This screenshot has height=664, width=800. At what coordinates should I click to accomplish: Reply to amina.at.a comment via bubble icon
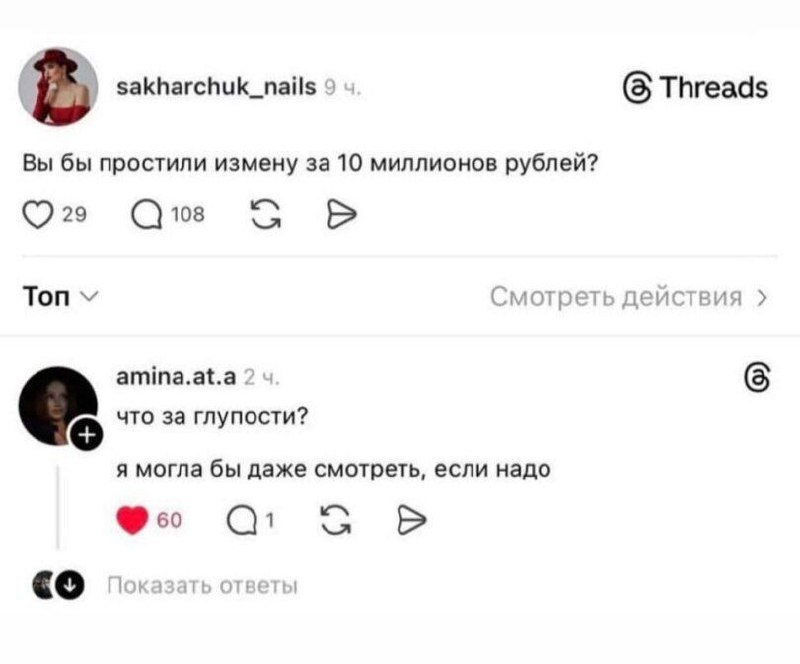(239, 520)
